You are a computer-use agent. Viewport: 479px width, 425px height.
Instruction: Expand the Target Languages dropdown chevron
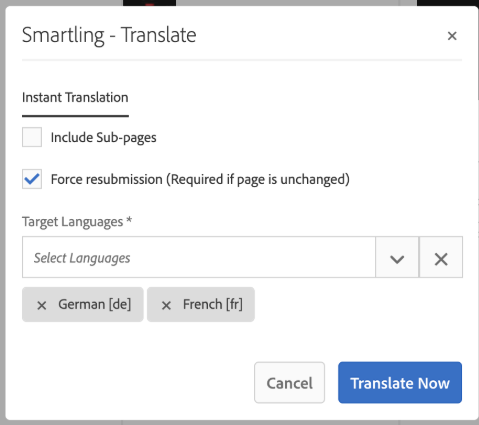397,257
